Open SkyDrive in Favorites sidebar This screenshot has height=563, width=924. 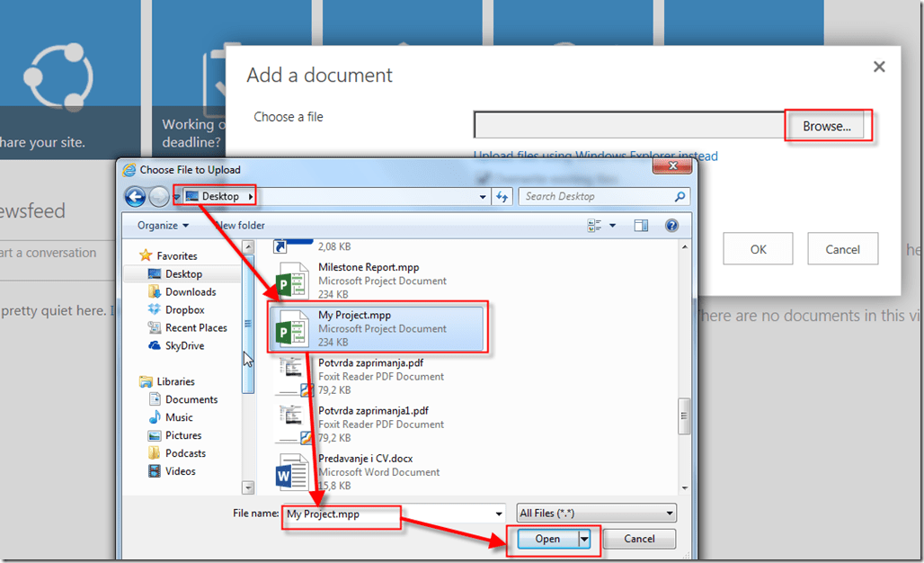[184, 346]
